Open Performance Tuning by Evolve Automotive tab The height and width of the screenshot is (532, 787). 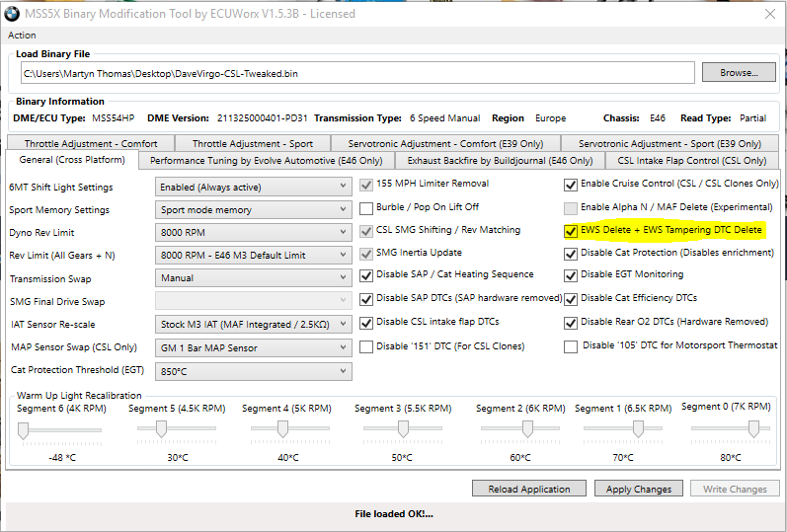pyautogui.click(x=266, y=161)
